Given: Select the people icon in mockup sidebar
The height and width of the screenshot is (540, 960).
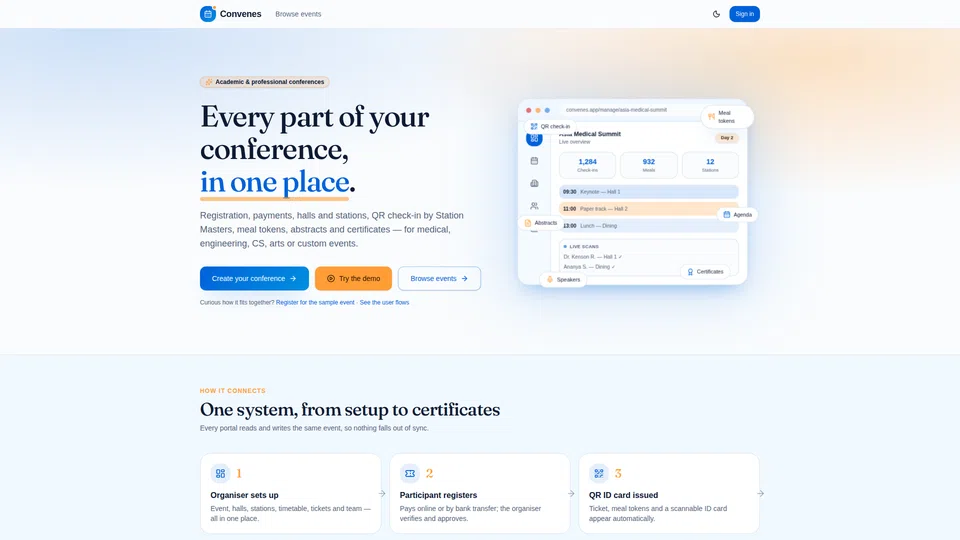Looking at the screenshot, I should (534, 206).
